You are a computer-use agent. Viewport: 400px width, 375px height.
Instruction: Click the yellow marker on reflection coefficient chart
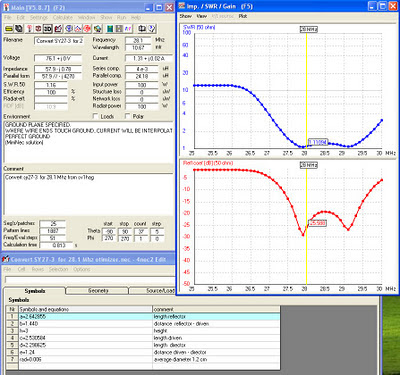point(306,227)
